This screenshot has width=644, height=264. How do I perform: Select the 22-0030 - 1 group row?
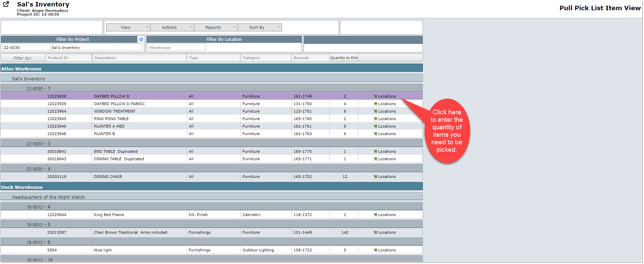[212, 88]
